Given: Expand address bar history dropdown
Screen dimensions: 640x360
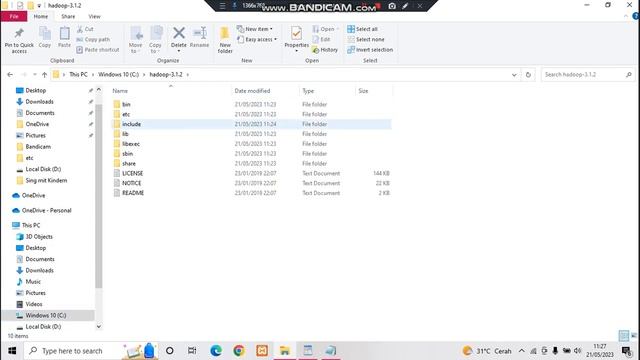Looking at the screenshot, I should pyautogui.click(x=514, y=75).
